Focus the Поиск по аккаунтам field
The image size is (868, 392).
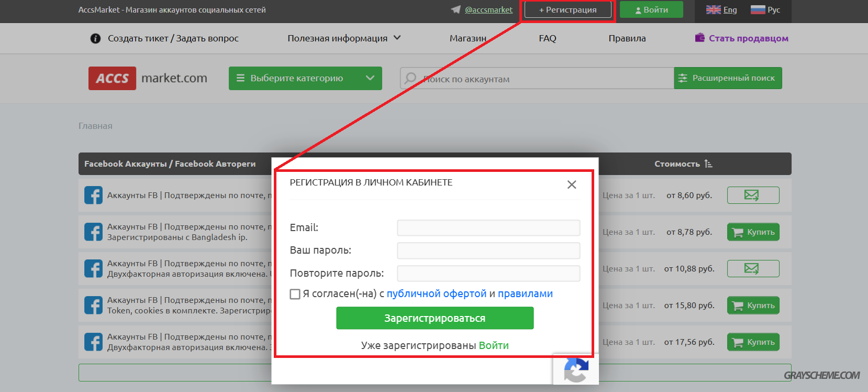(537, 78)
